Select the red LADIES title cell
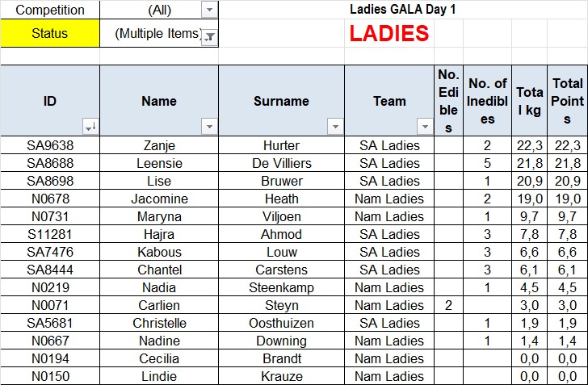The height and width of the screenshot is (385, 588). click(389, 33)
